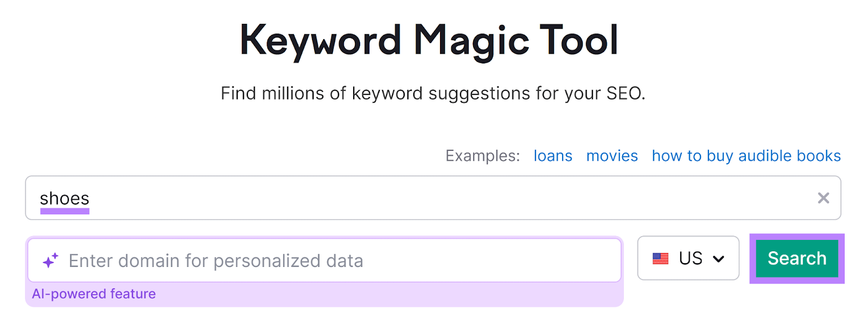The width and height of the screenshot is (868, 331).
Task: Change the database country via the US dropdown
Action: tap(688, 258)
